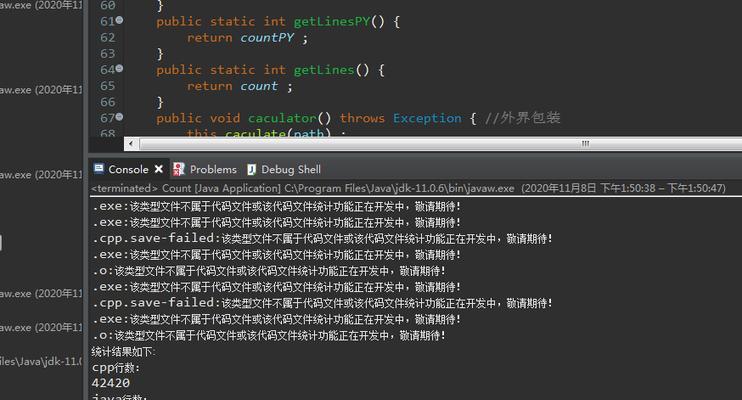Click line number 62 in the gutter
The width and height of the screenshot is (742, 400).
(108, 37)
